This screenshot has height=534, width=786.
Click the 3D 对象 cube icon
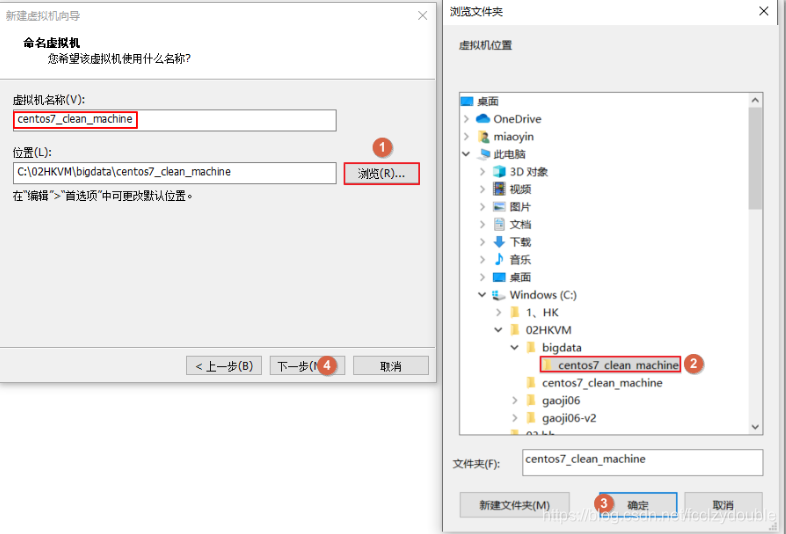(499, 171)
